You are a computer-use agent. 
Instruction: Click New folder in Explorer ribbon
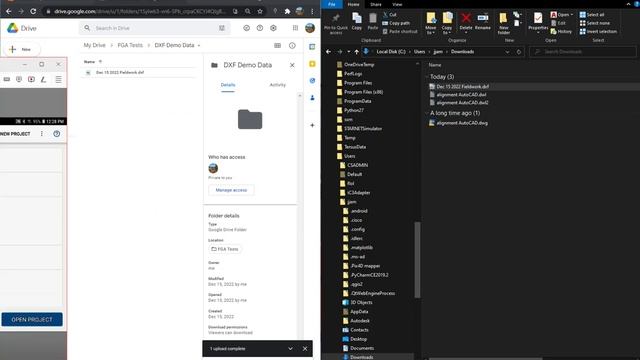click(x=503, y=23)
